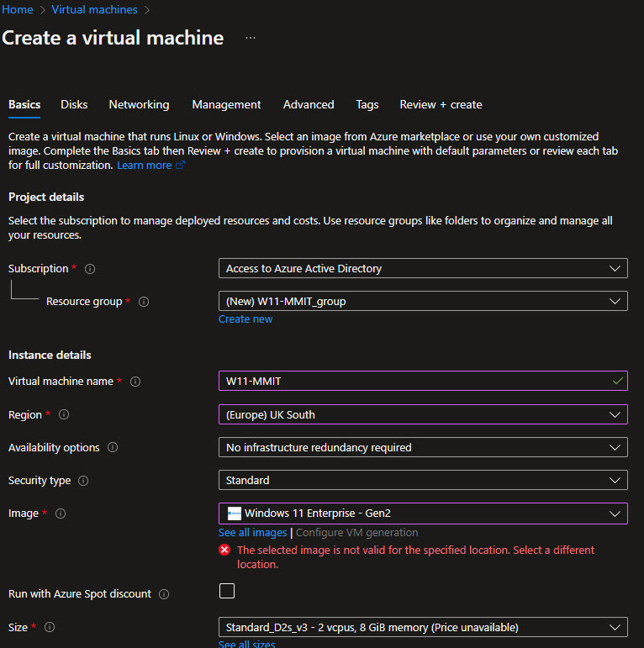
Task: Click the 'Create a virtual machine' title
Action: click(x=113, y=38)
